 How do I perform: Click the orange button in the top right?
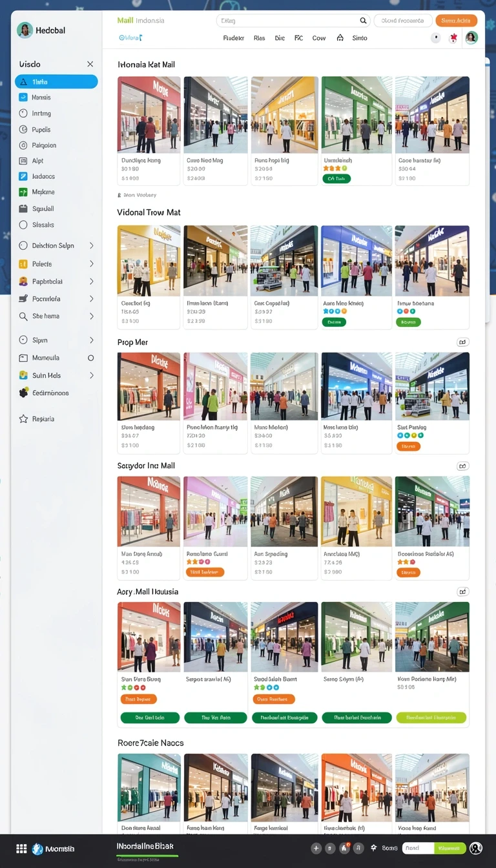pos(456,21)
